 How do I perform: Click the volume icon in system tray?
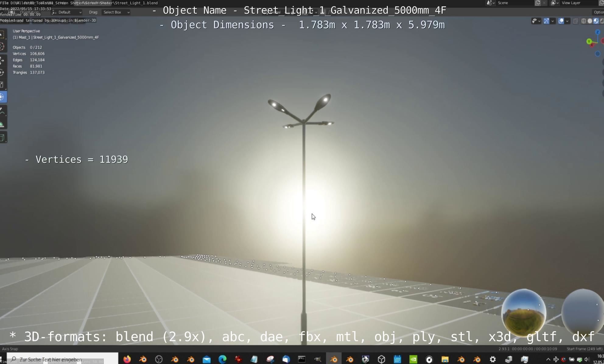[586, 359]
